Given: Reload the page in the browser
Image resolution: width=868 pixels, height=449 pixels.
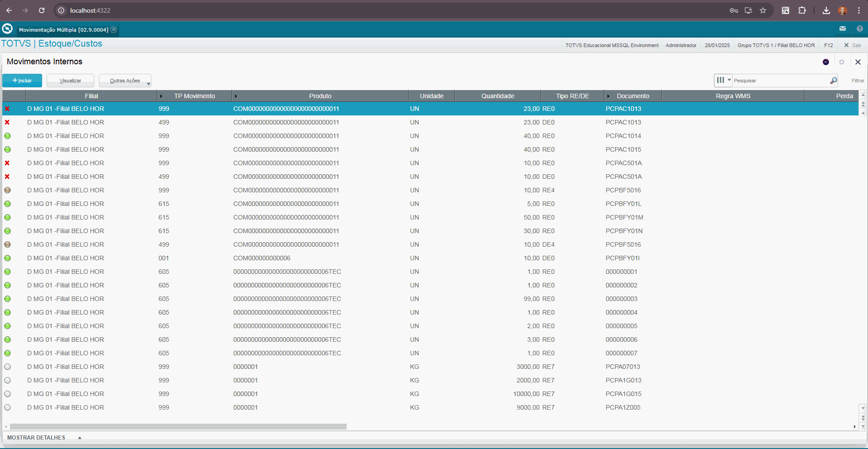Looking at the screenshot, I should tap(42, 10).
